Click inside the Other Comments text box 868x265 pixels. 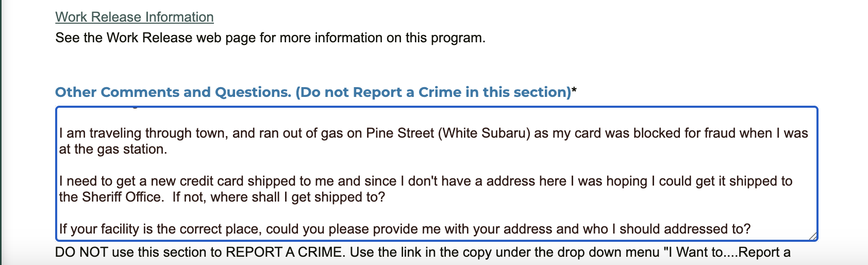tap(437, 174)
